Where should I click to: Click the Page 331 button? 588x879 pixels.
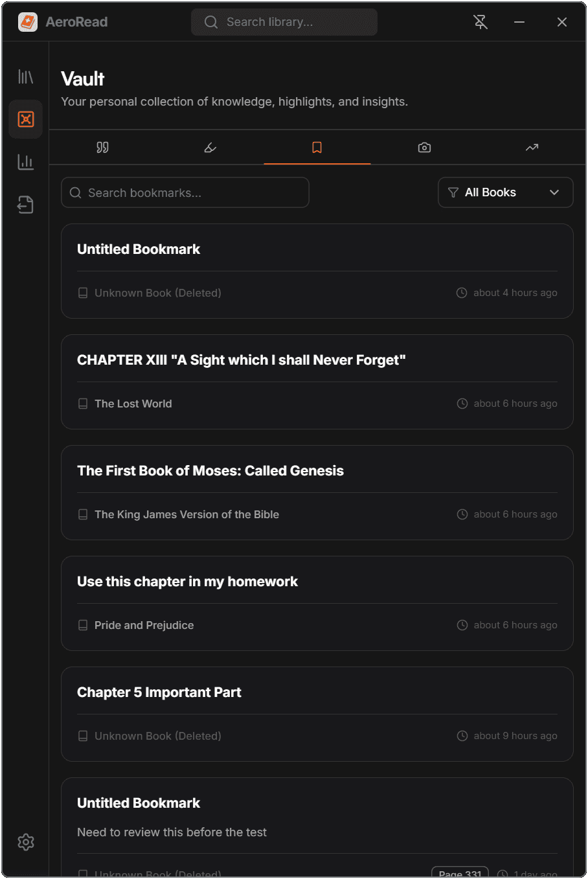click(460, 873)
